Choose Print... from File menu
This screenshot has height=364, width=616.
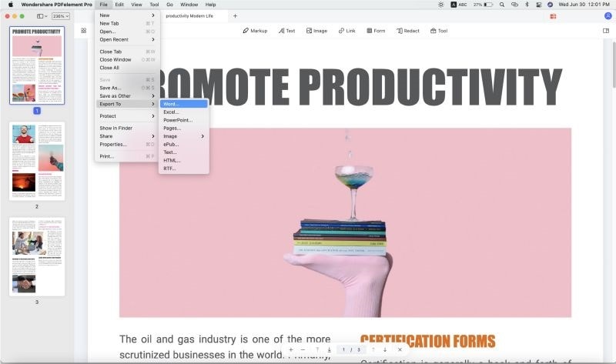(127, 156)
